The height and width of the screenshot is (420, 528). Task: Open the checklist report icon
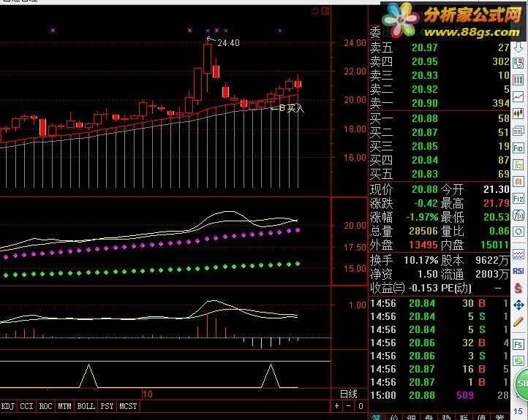pyautogui.click(x=518, y=64)
